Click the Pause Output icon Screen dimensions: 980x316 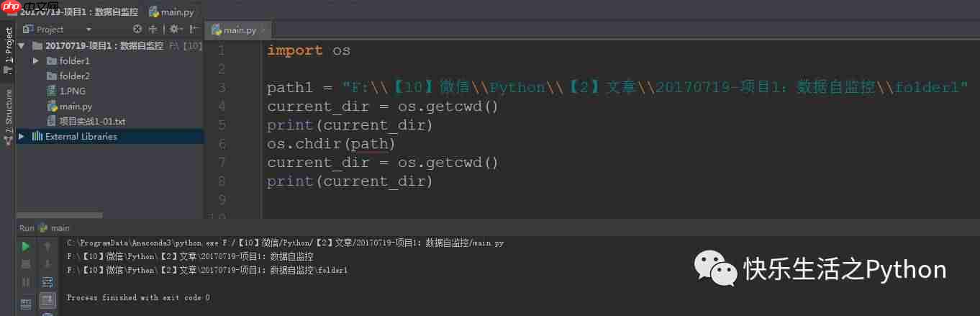pyautogui.click(x=26, y=281)
